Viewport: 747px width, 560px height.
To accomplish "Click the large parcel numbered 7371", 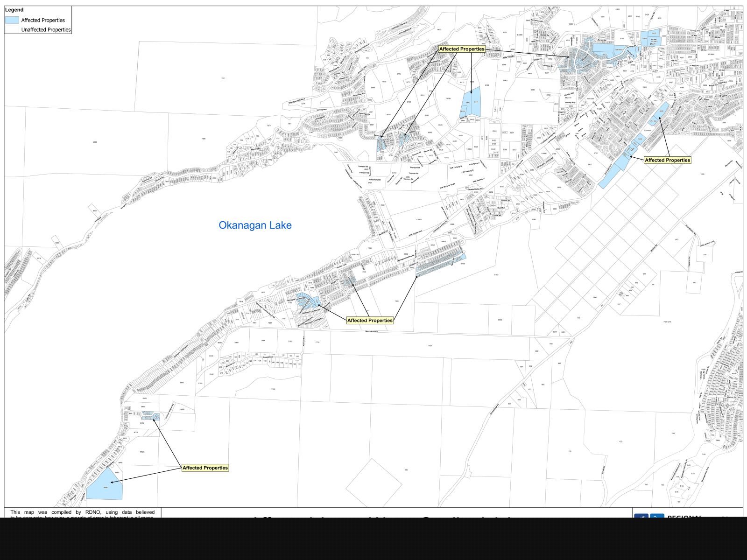I will [x=223, y=78].
